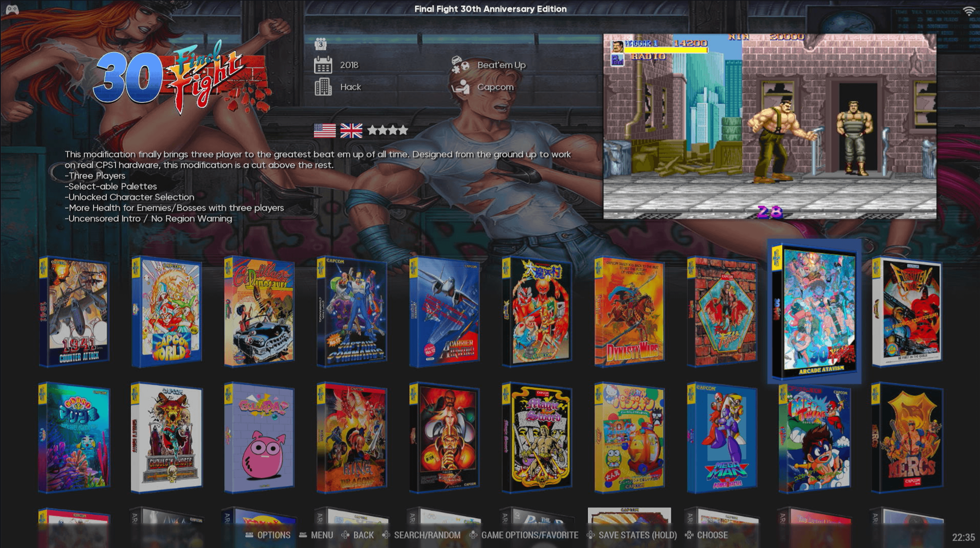Image resolution: width=980 pixels, height=548 pixels.
Task: Select the Mega Man game cover
Action: pyautogui.click(x=722, y=438)
